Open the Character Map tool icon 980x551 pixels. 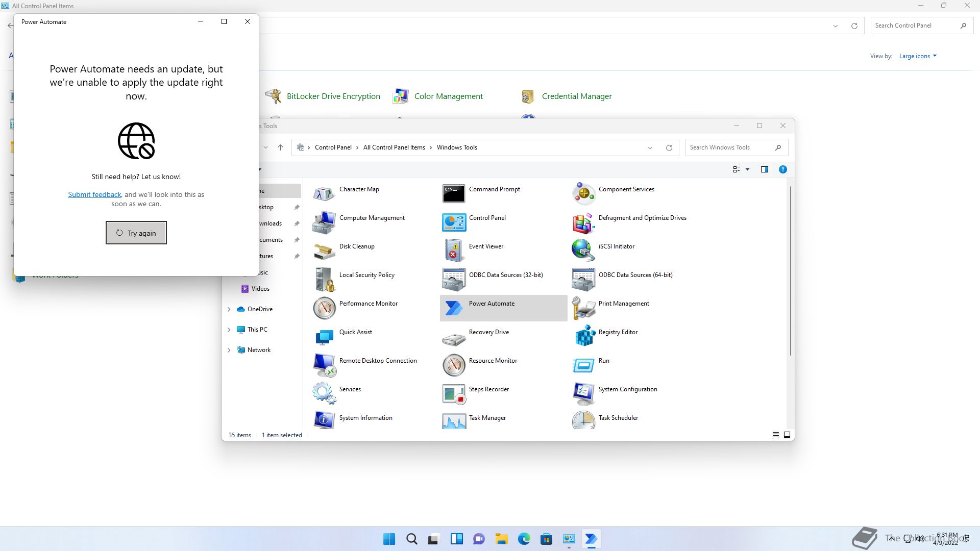point(324,193)
